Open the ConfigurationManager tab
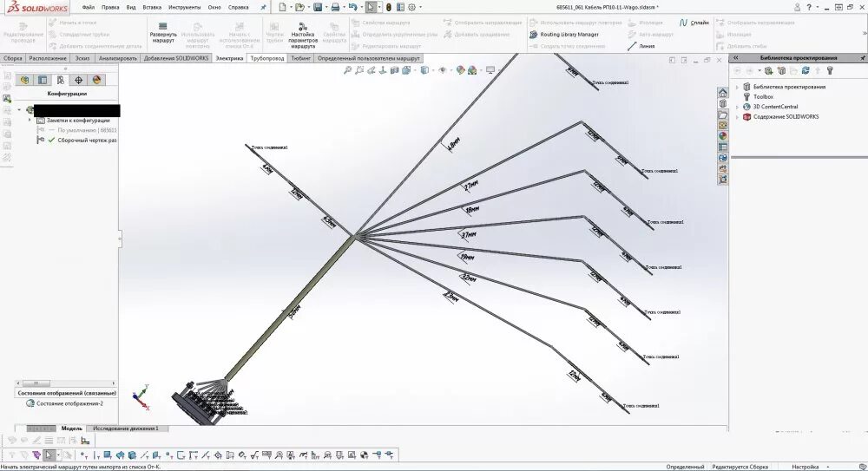868x471 pixels. 61,80
